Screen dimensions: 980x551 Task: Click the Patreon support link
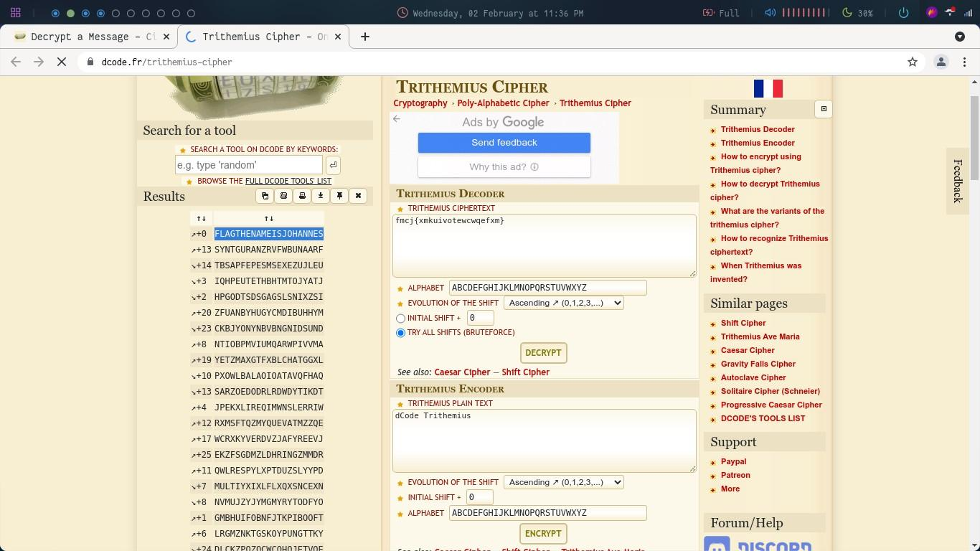click(x=735, y=476)
